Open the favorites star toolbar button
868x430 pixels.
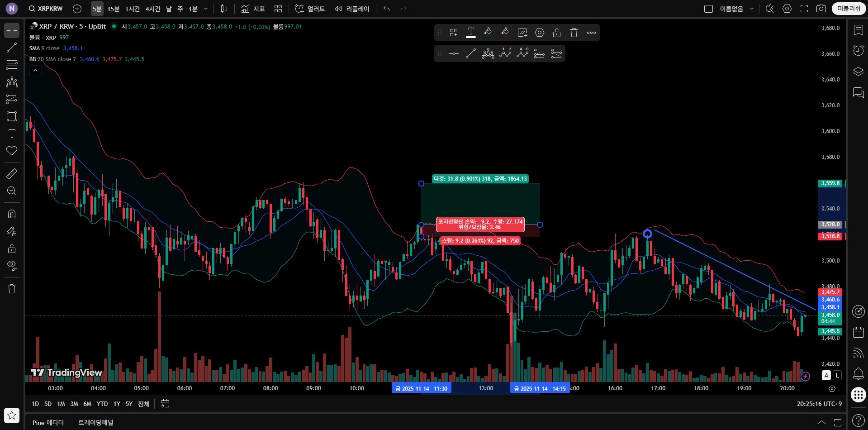coord(12,415)
